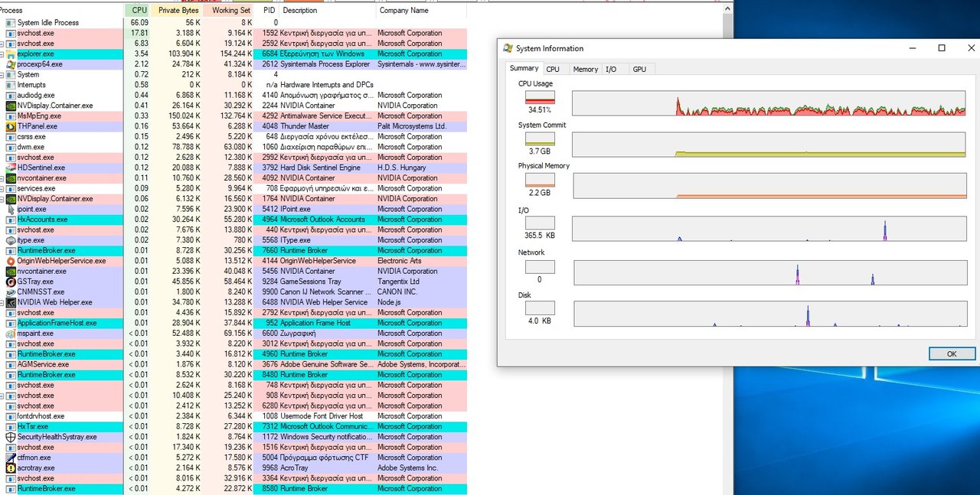
Task: Collapse the services.exe tree node
Action: pos(2,188)
